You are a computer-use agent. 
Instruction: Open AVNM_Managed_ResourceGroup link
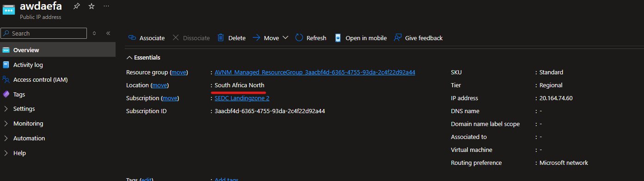point(315,72)
